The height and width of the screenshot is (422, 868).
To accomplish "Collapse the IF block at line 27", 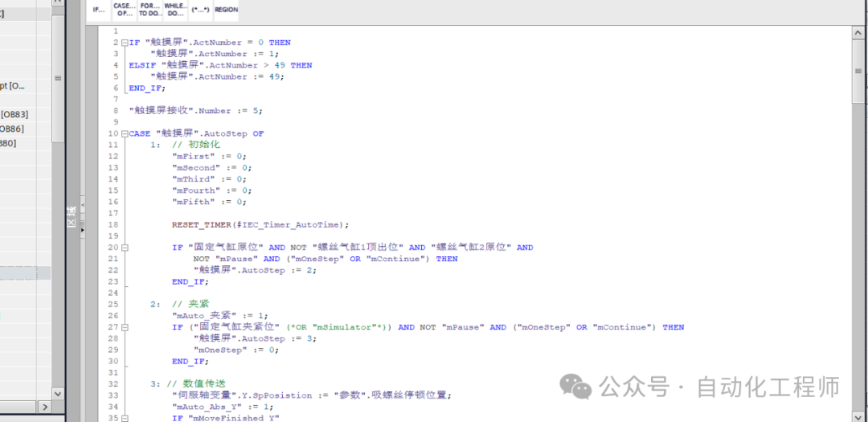I will (x=125, y=327).
